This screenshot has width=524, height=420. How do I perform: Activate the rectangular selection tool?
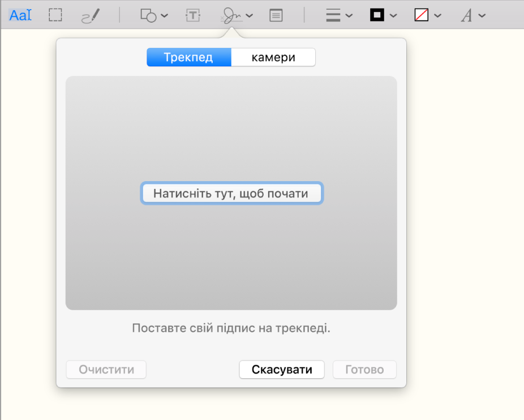click(55, 15)
